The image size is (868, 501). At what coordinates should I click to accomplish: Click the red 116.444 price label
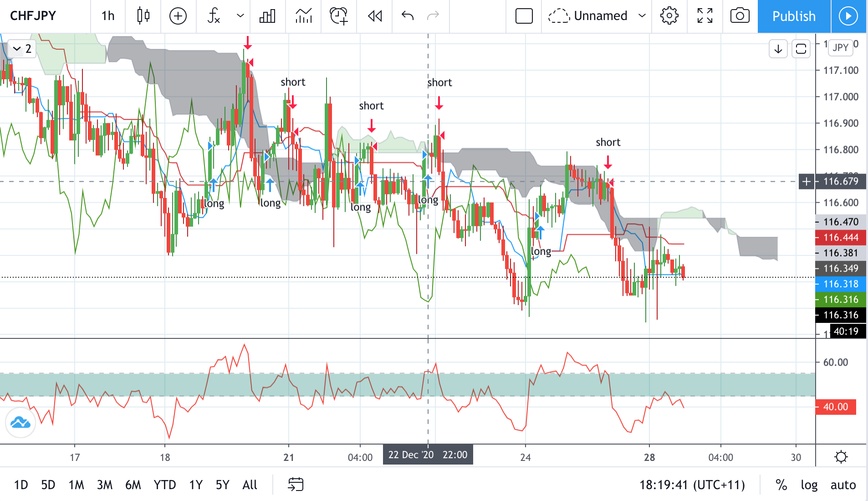pyautogui.click(x=841, y=237)
